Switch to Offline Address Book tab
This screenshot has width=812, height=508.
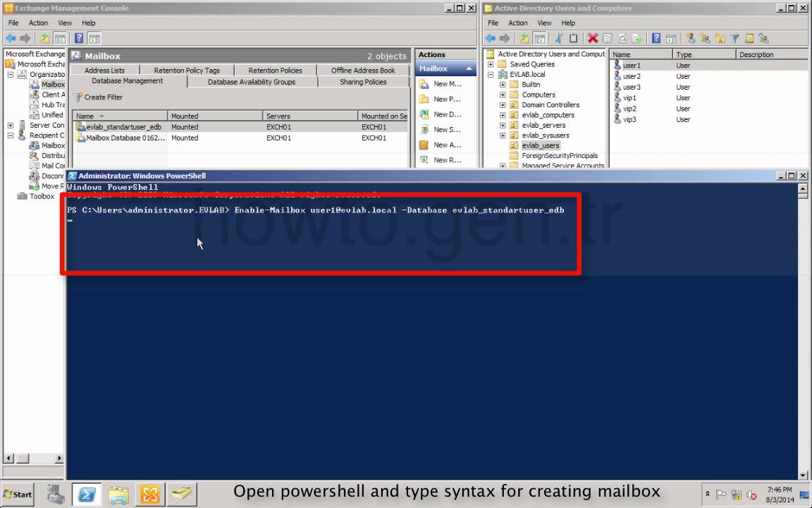(x=363, y=70)
